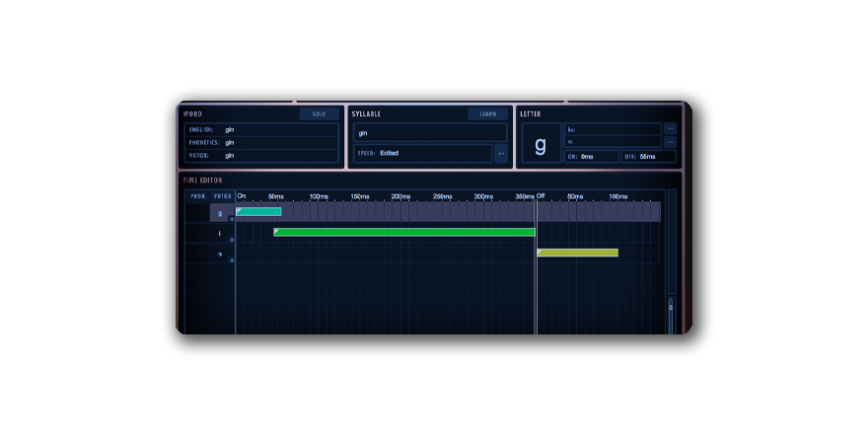Click the English word field

[280, 129]
